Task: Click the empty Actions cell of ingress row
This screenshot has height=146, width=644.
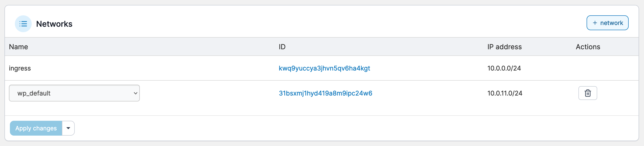Action: coord(588,68)
